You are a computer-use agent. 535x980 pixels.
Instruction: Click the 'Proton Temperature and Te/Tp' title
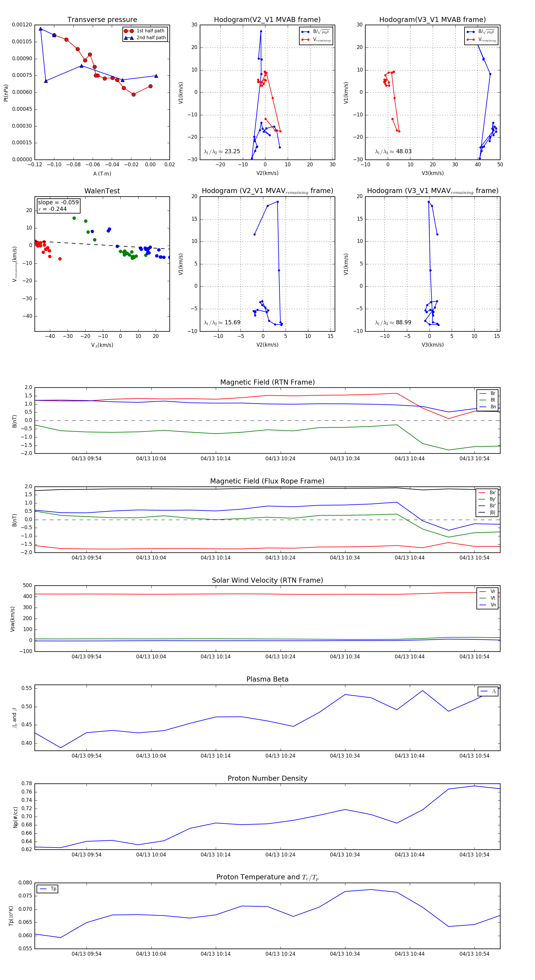pos(267,877)
